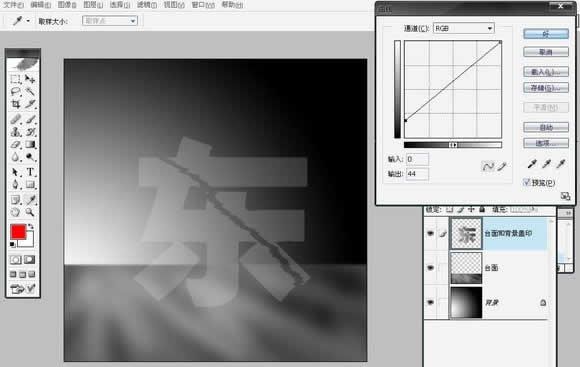Select the Path Selection tool
The width and height of the screenshot is (580, 367).
coord(15,172)
